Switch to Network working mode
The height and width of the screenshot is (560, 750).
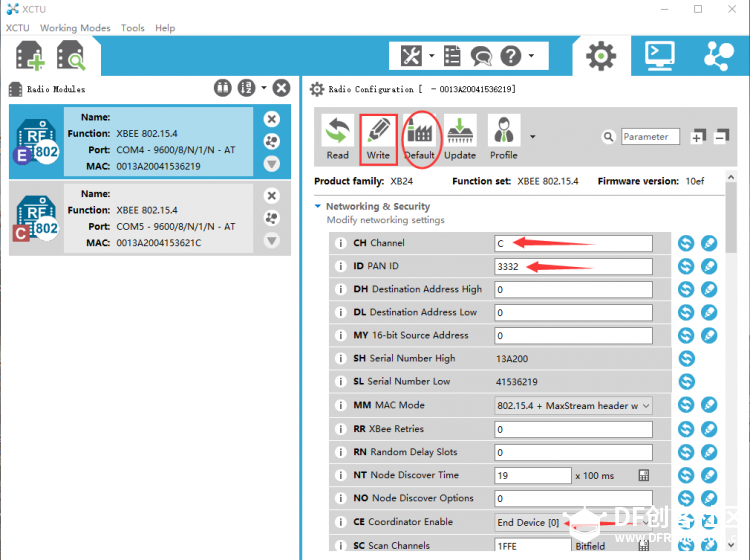[x=718, y=56]
